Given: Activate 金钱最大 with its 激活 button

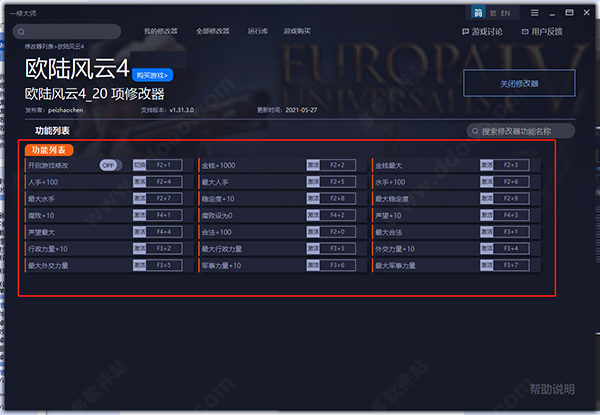Looking at the screenshot, I should coord(487,165).
